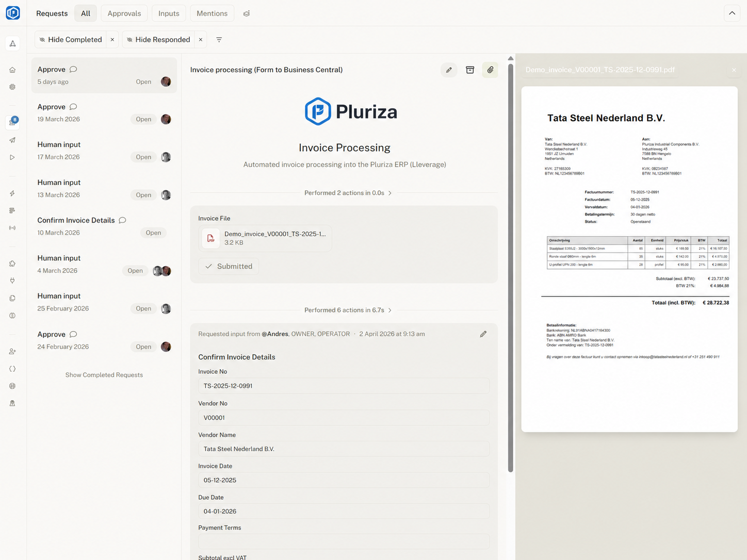Viewport: 747px width, 560px height.
Task: Click the comment bubble on Confirm Invoice Details
Action: pyautogui.click(x=122, y=220)
